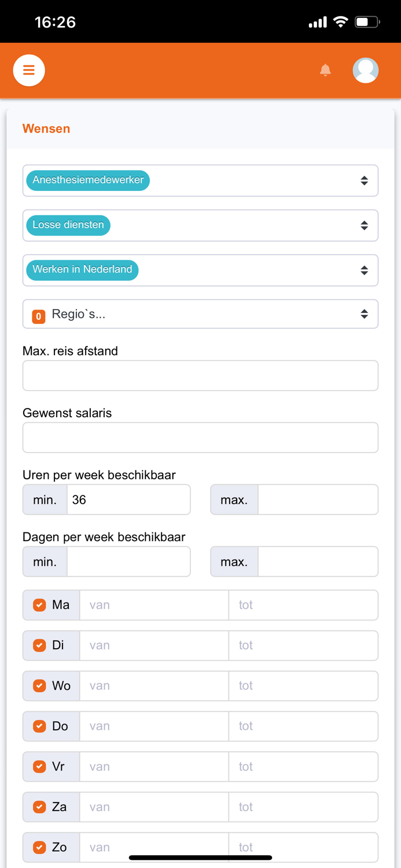Open the Losse diensten dropdown arrows
The width and height of the screenshot is (401, 868).
[x=364, y=225]
